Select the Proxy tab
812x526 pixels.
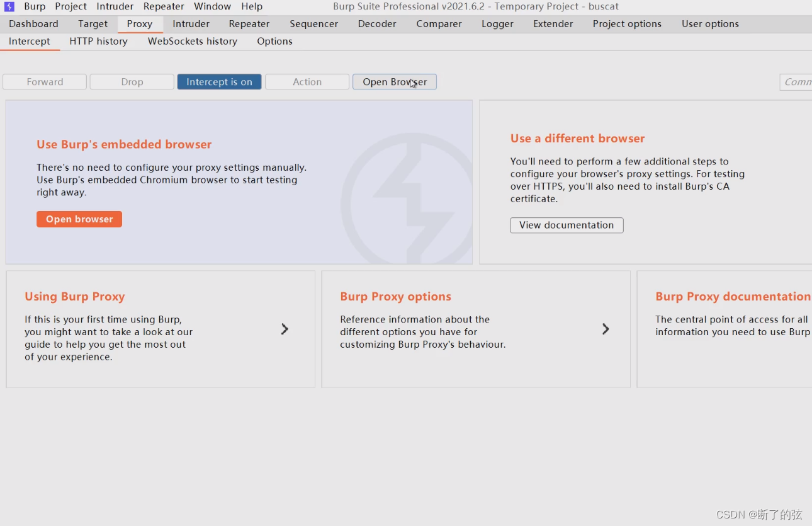point(140,24)
